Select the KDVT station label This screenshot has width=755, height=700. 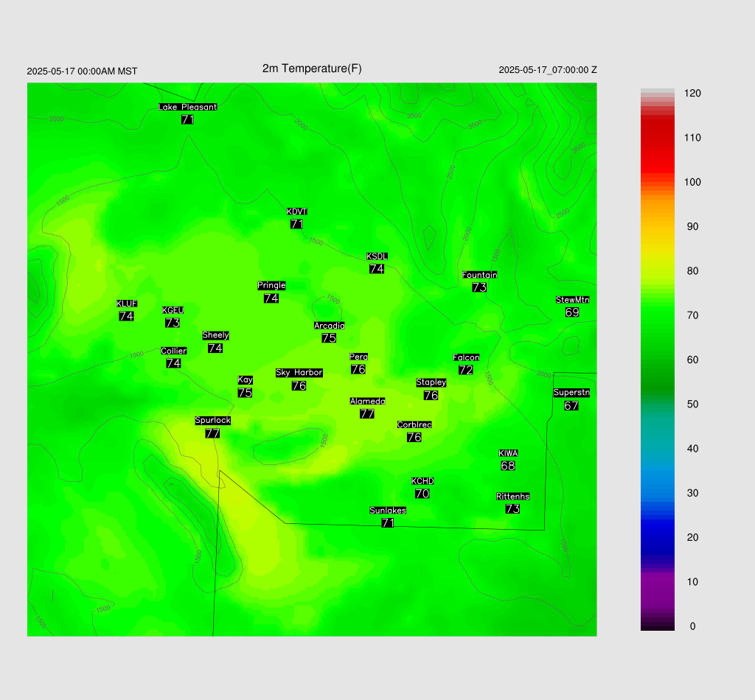pyautogui.click(x=296, y=211)
